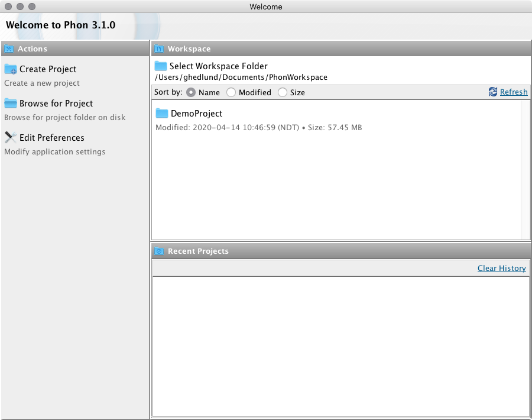Click the Edit Preferences label
This screenshot has height=420, width=532.
point(52,138)
